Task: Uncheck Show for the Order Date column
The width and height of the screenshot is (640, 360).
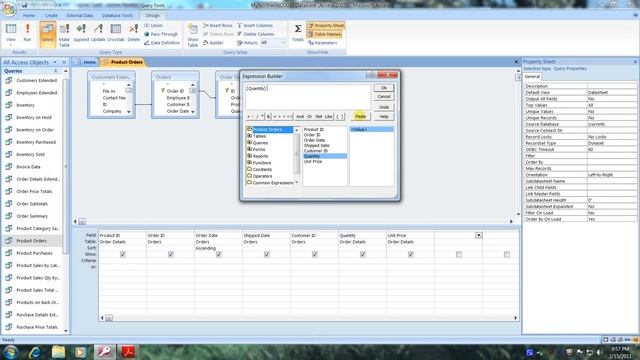Action: click(219, 254)
